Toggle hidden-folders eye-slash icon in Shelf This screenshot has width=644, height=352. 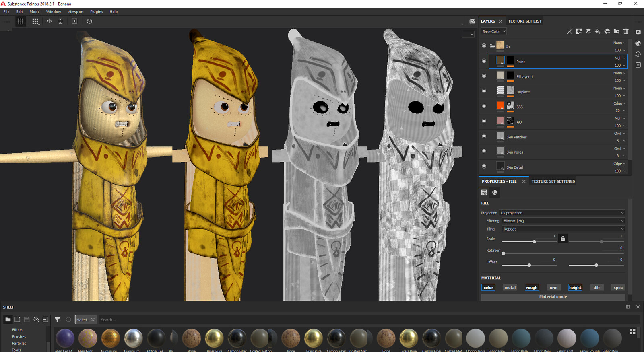click(x=36, y=319)
